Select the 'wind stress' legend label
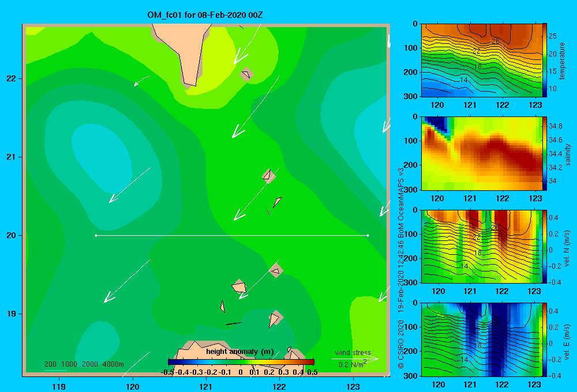Viewport: 577px width, 392px height. click(353, 352)
